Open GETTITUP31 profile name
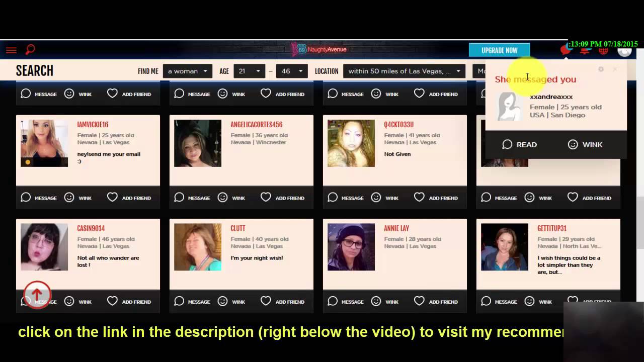This screenshot has height=362, width=644. 552,228
